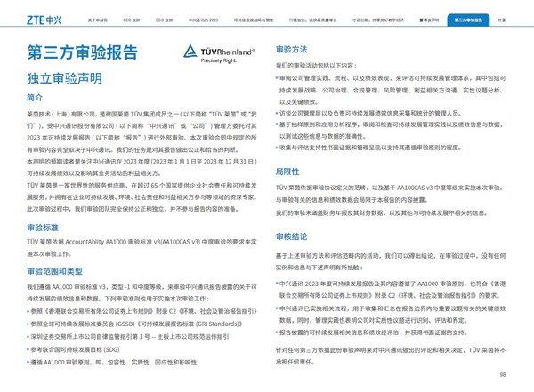Open the 关于本报告 tab
534x392 pixels.
click(x=98, y=18)
